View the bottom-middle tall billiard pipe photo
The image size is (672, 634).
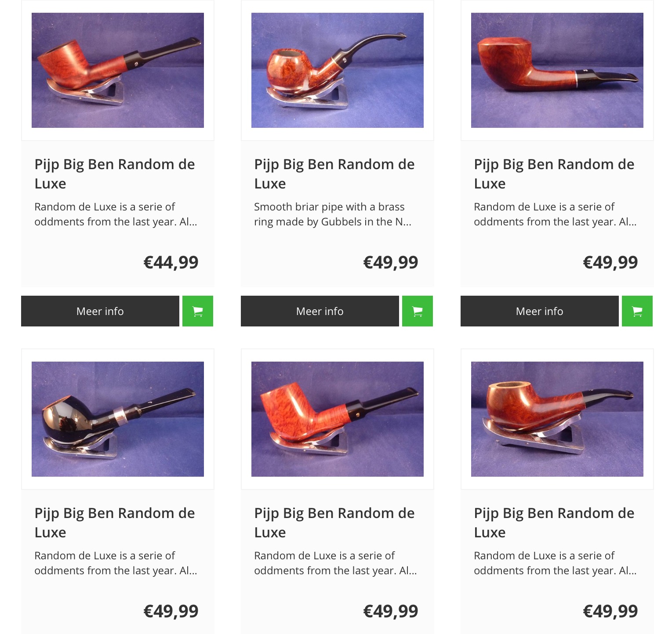point(338,419)
